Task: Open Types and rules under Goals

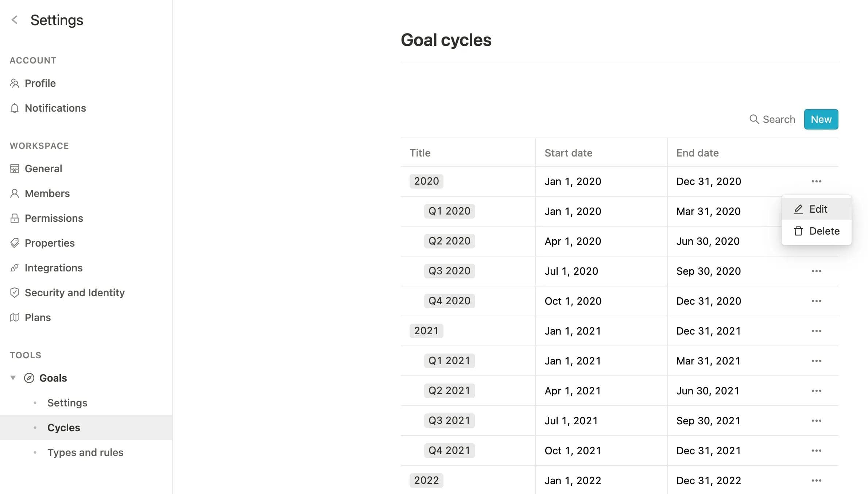Action: [x=85, y=452]
